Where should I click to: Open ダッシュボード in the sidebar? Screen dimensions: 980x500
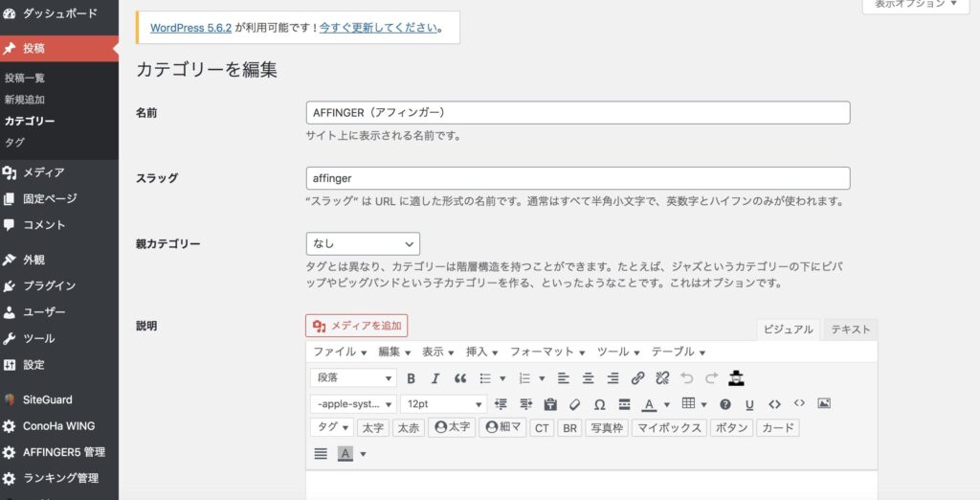tap(59, 13)
